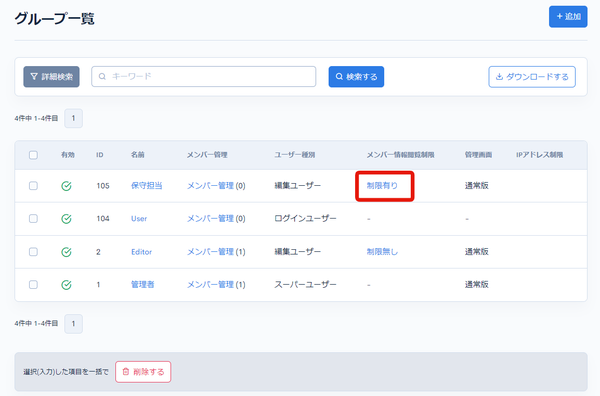Click the IPアドレス制限 column header
Image resolution: width=600 pixels, height=396 pixels.
coord(539,155)
